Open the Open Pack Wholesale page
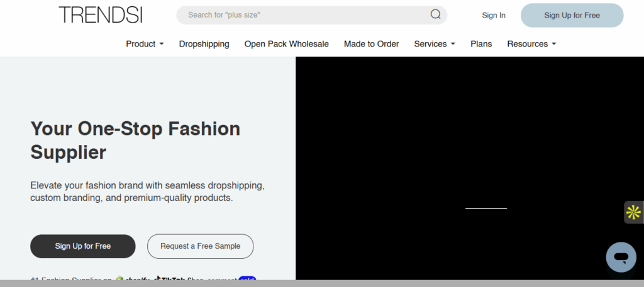The height and width of the screenshot is (287, 644). (286, 44)
